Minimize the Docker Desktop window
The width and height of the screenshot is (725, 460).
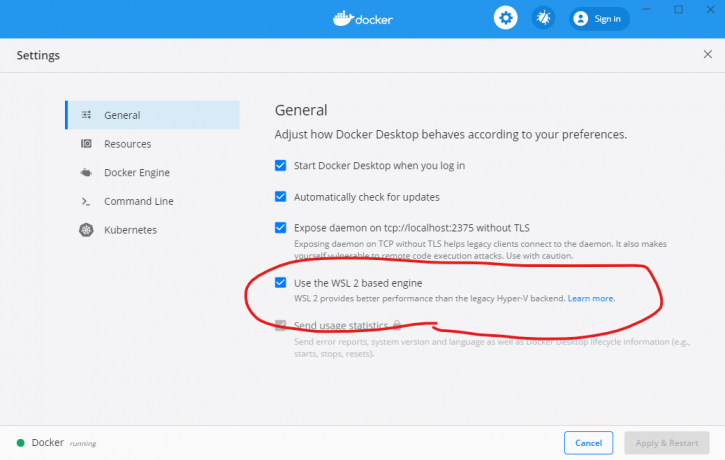point(646,9)
